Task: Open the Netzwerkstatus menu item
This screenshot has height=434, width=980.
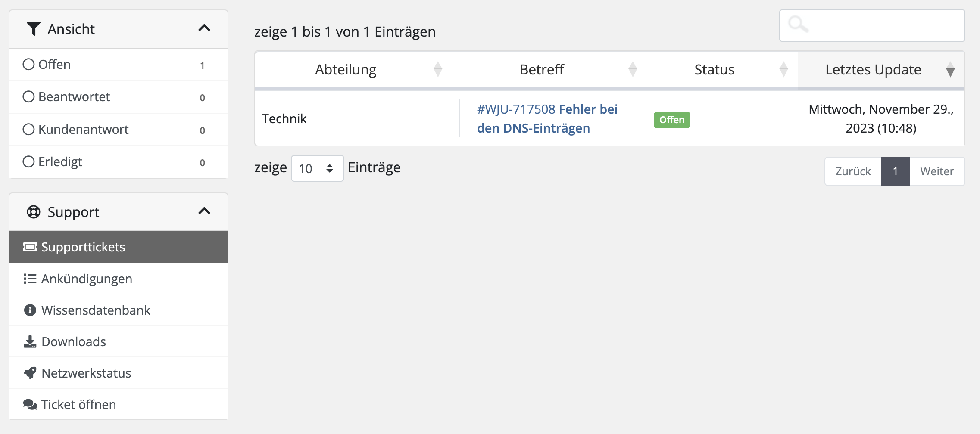Action: (x=86, y=373)
